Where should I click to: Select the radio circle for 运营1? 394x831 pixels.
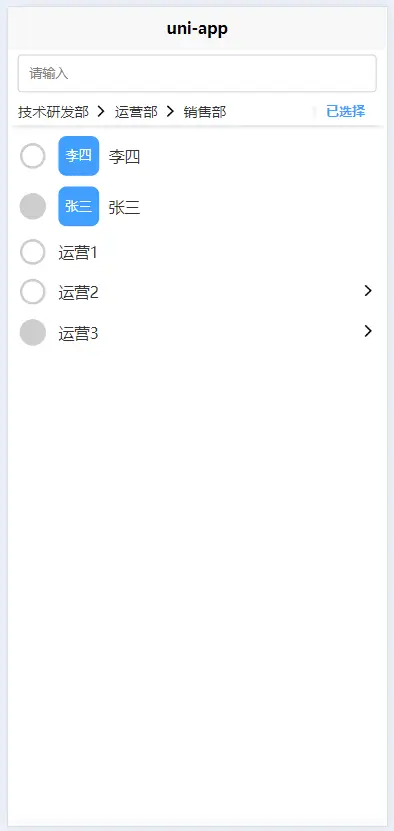[x=33, y=252]
